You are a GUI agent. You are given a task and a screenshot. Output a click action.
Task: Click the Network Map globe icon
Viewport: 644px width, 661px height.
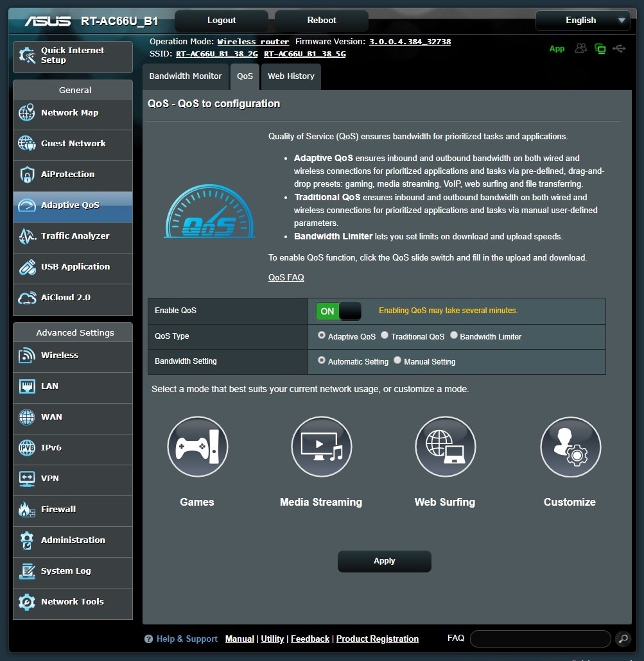point(26,112)
